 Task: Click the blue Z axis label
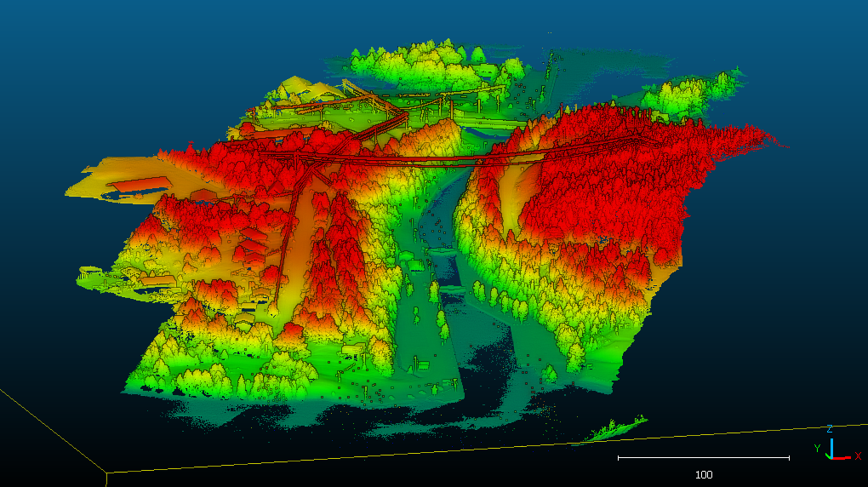coord(829,429)
